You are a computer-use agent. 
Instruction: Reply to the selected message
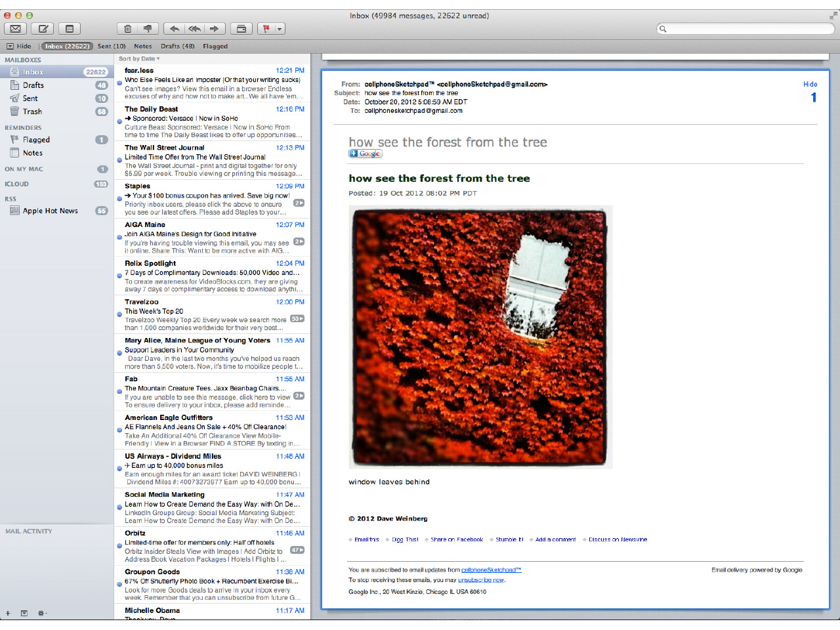tap(175, 28)
